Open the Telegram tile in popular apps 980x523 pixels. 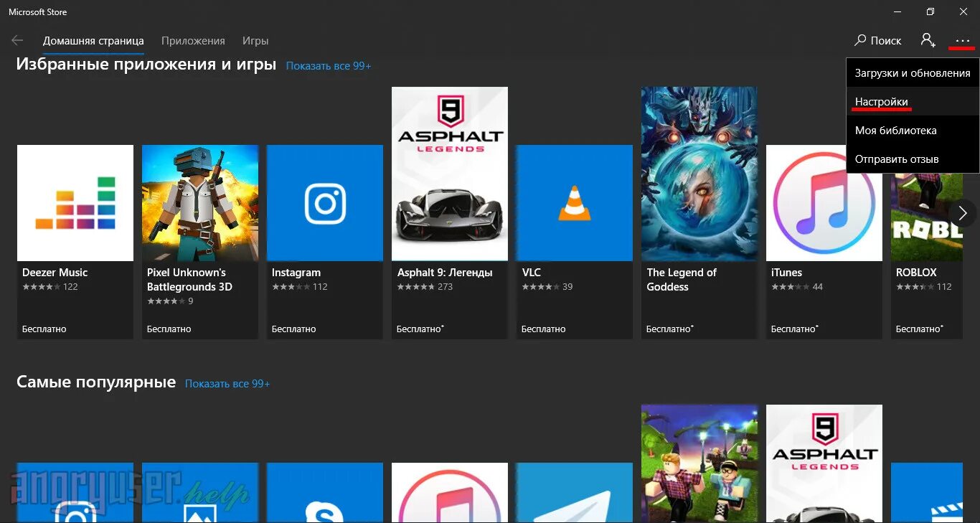[x=575, y=492]
